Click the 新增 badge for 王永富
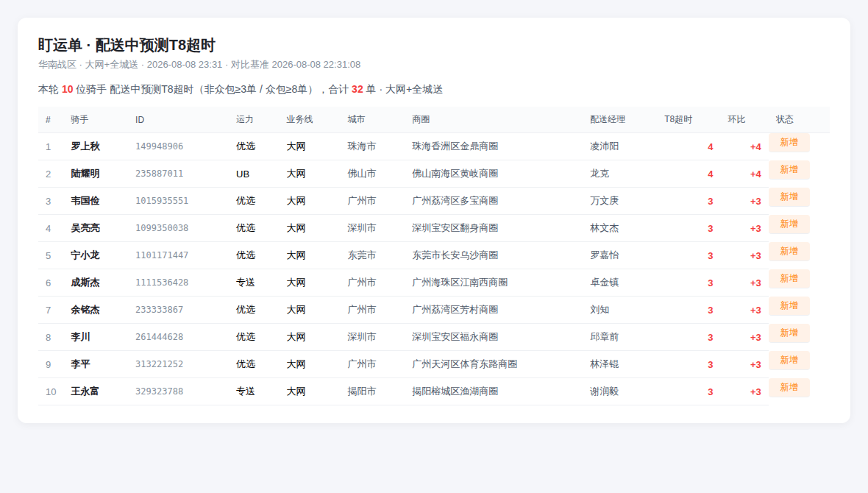This screenshot has height=493, width=868. (x=789, y=386)
